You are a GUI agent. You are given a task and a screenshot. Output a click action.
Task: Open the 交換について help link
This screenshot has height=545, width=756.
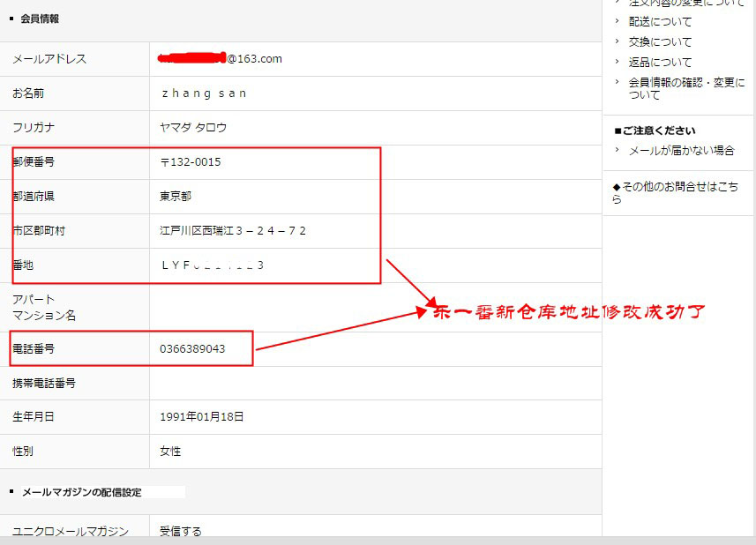tap(660, 41)
